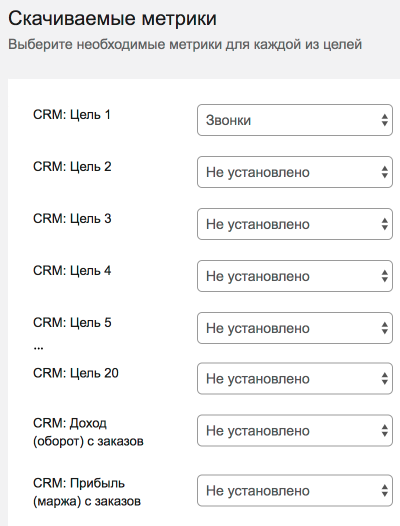Click the arrows icon in the Цель 3 selector
This screenshot has width=400, height=526.
[x=385, y=224]
